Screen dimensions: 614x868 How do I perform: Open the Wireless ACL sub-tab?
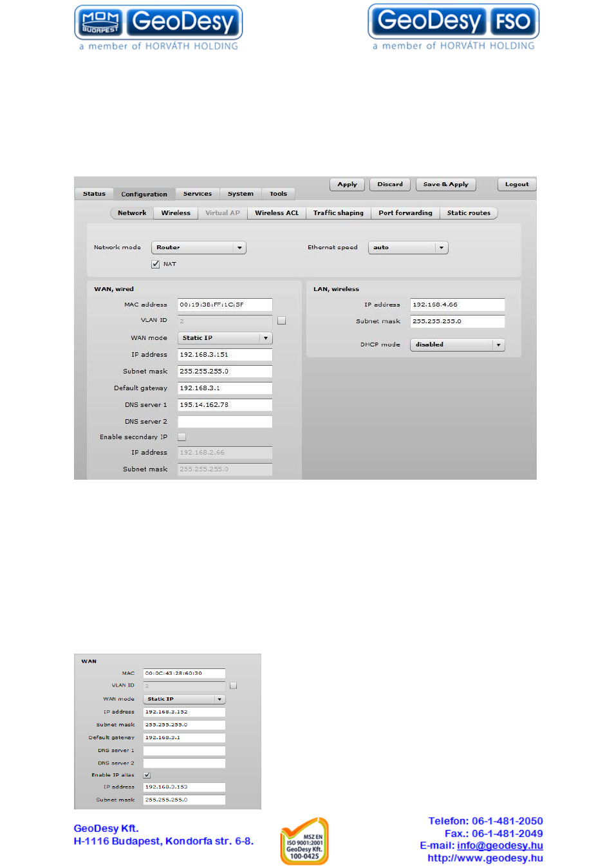[277, 213]
